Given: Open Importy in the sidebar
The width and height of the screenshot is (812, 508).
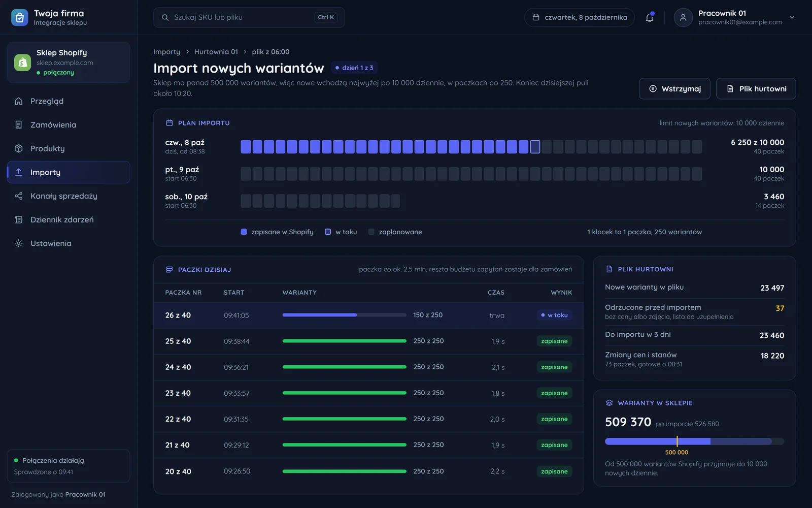Looking at the screenshot, I should pyautogui.click(x=69, y=172).
